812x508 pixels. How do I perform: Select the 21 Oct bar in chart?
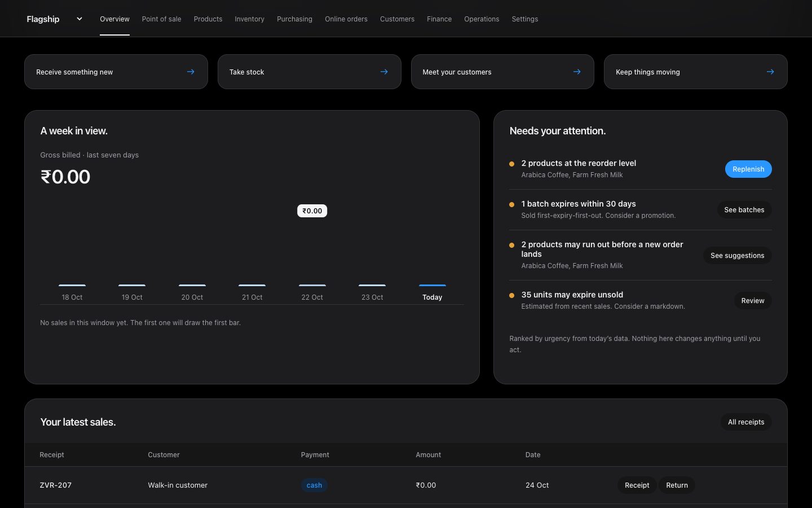252,285
